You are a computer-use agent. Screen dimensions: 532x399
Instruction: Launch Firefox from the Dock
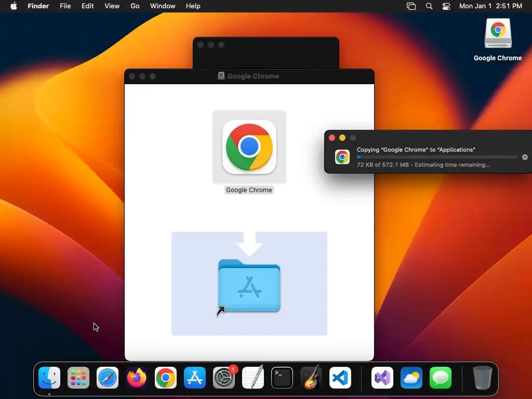coord(137,378)
